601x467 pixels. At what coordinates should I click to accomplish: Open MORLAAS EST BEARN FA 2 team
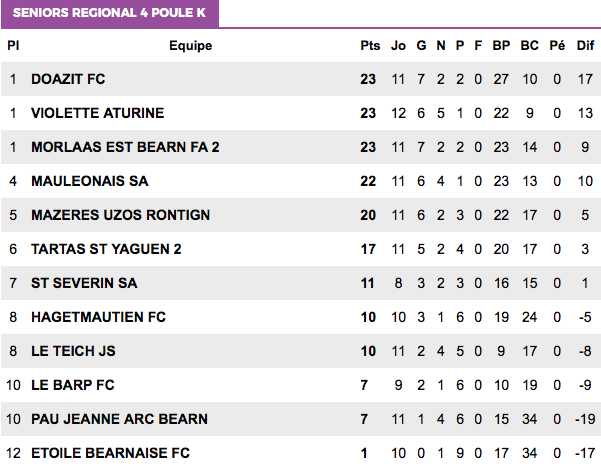point(125,147)
